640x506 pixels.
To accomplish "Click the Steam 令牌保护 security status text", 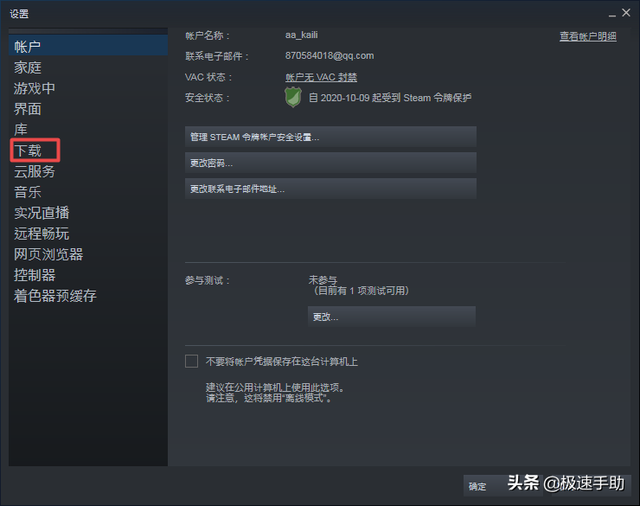I will click(x=390, y=98).
